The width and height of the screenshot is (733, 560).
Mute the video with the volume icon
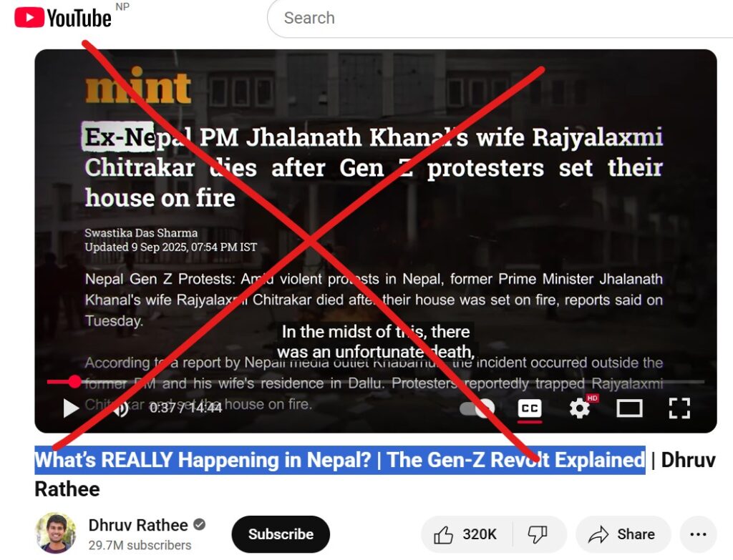click(x=120, y=408)
